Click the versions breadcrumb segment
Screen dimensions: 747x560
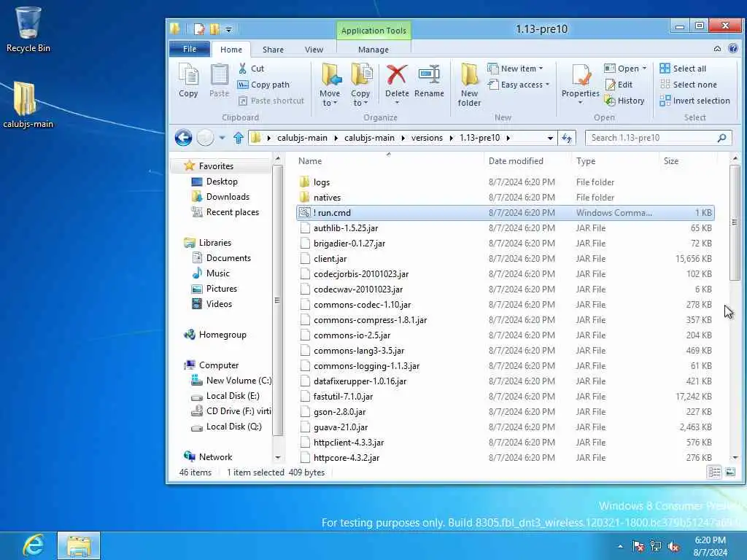(x=427, y=138)
